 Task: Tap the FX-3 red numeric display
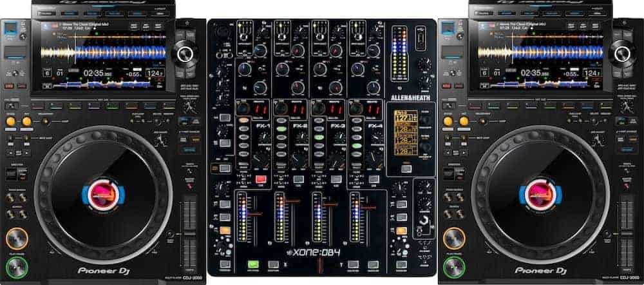pyautogui.click(x=336, y=110)
